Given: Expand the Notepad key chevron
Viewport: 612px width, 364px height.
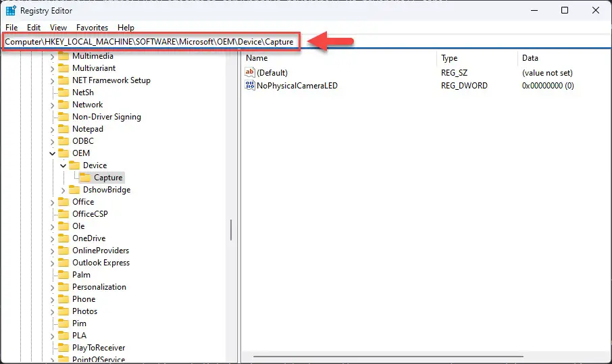Looking at the screenshot, I should click(52, 129).
